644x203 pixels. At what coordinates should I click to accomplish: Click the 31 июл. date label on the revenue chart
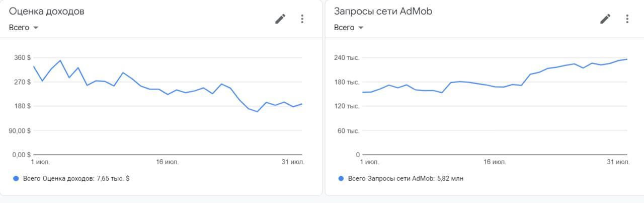point(293,162)
